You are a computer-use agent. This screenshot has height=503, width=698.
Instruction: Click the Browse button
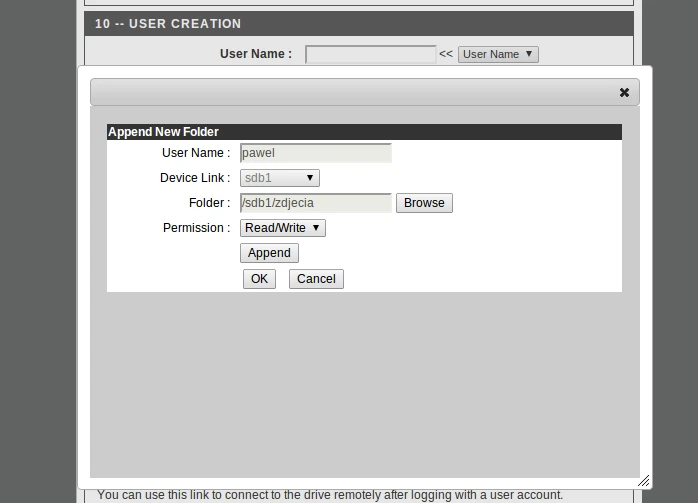point(424,203)
